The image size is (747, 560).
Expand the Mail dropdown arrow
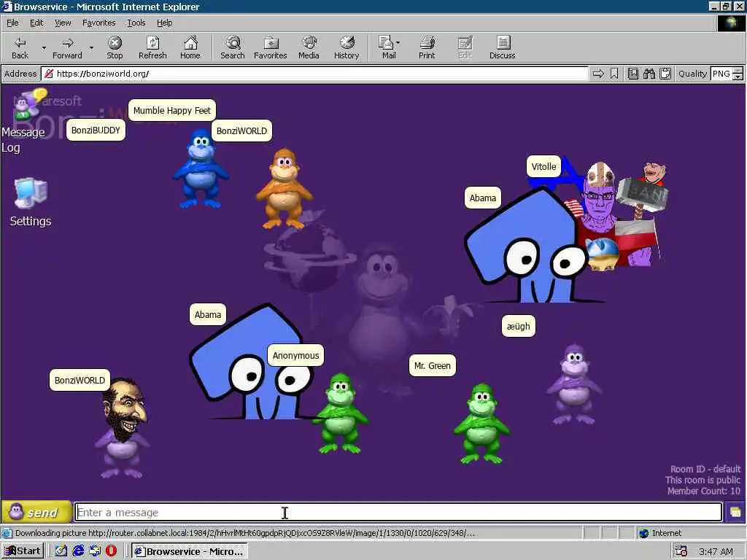(398, 43)
